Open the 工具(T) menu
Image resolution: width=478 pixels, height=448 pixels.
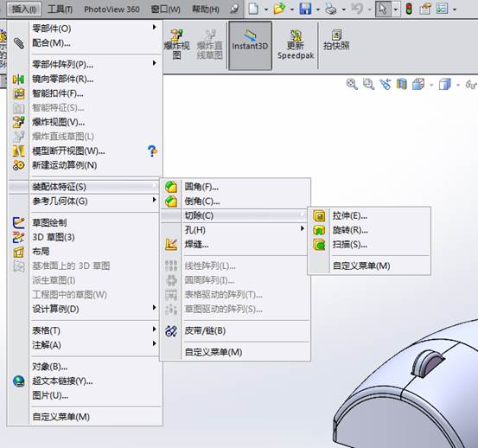[x=60, y=10]
